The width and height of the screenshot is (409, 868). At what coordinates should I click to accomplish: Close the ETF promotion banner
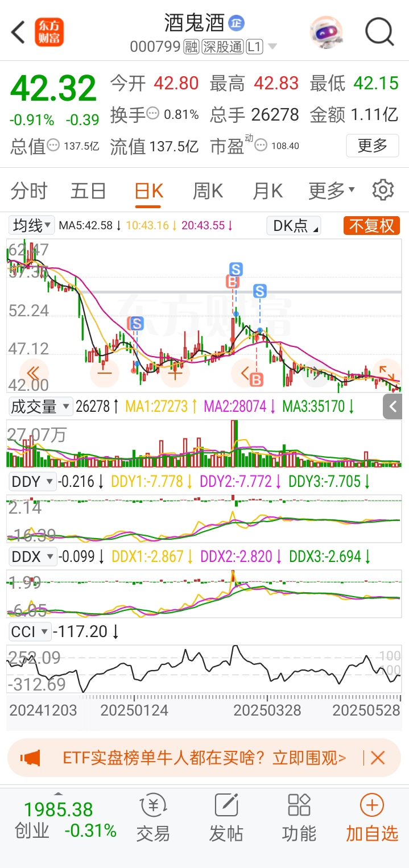(378, 758)
